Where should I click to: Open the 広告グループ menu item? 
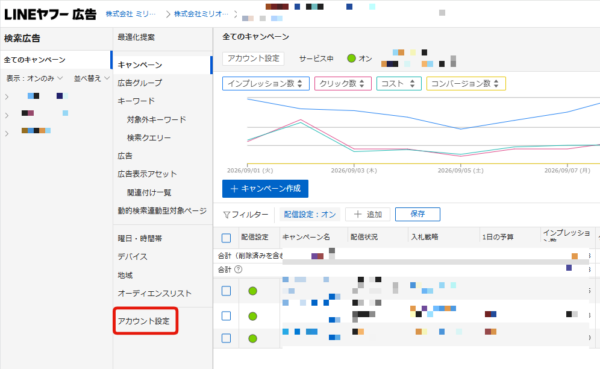[x=140, y=83]
